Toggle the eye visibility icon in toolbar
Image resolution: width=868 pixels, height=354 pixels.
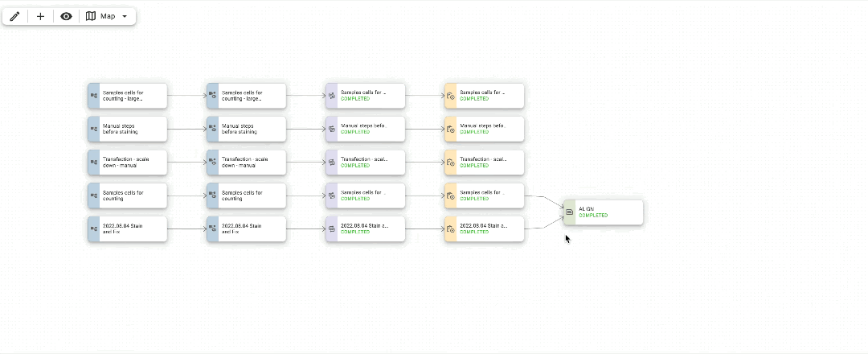point(66,16)
